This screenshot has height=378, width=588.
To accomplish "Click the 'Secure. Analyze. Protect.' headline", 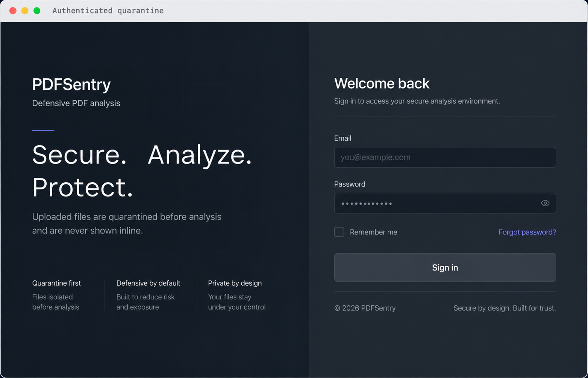I will (x=142, y=171).
